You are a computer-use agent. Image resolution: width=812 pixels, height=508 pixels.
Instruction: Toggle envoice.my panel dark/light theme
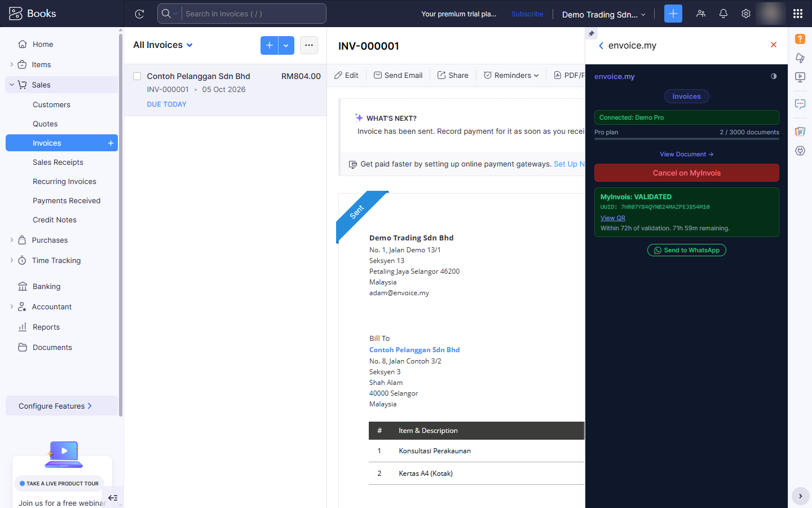coord(774,76)
